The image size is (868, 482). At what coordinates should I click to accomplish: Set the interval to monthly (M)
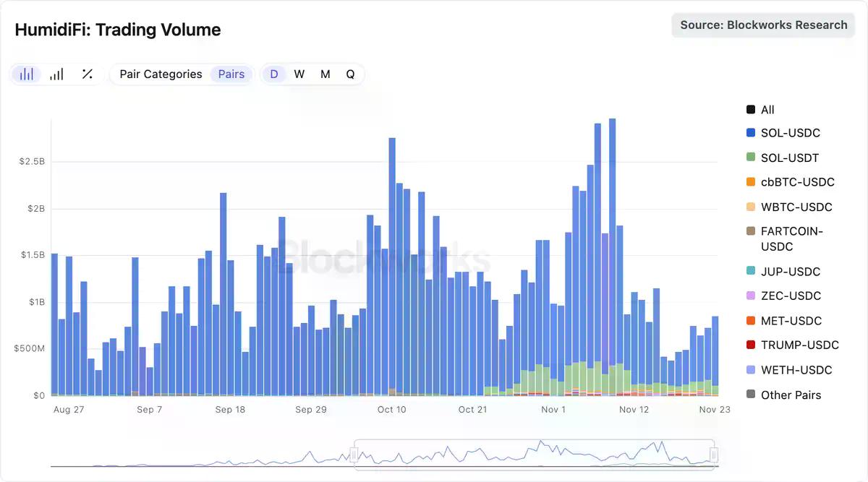tap(325, 74)
